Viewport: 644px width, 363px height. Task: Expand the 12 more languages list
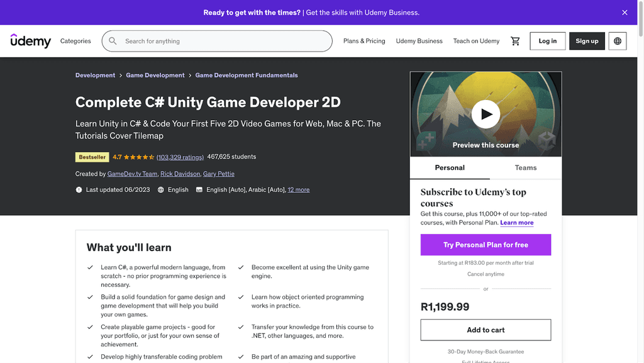(299, 189)
